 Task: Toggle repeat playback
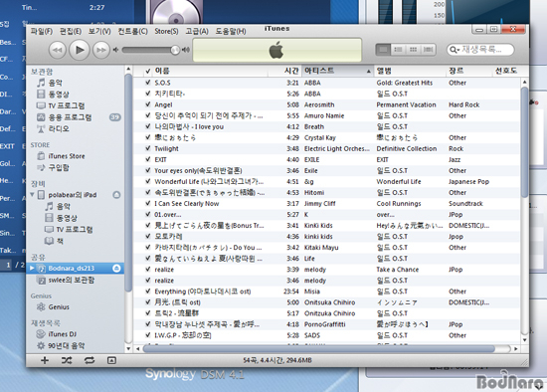89,360
